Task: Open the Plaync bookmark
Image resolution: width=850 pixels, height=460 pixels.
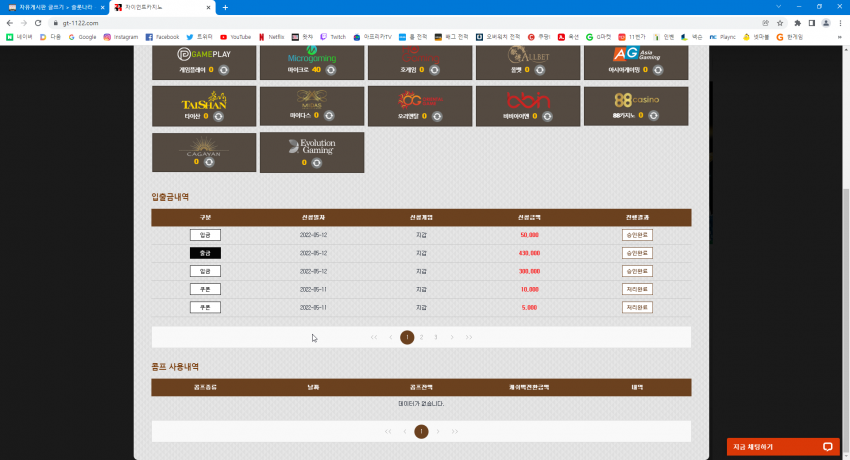Action: 723,37
